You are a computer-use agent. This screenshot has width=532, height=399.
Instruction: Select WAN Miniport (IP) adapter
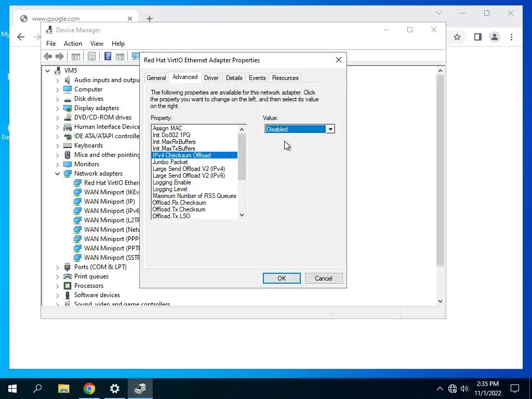click(109, 202)
